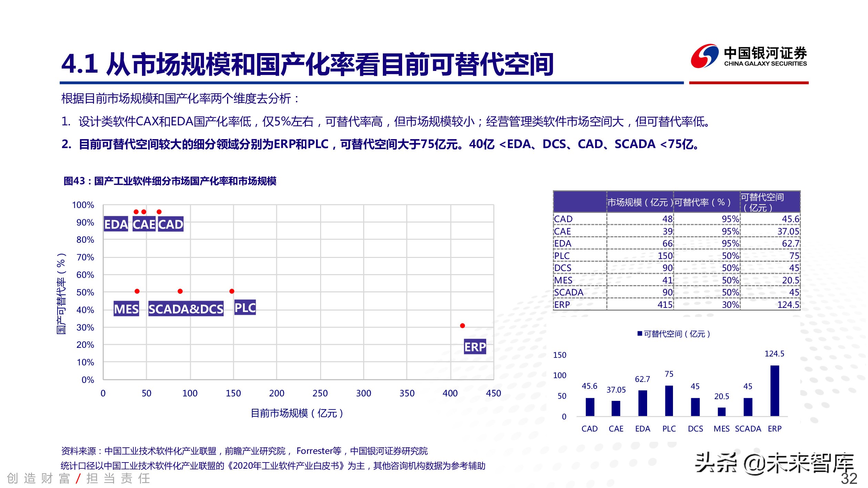Click the CAE label in the scatter chart
868x488 pixels.
144,224
